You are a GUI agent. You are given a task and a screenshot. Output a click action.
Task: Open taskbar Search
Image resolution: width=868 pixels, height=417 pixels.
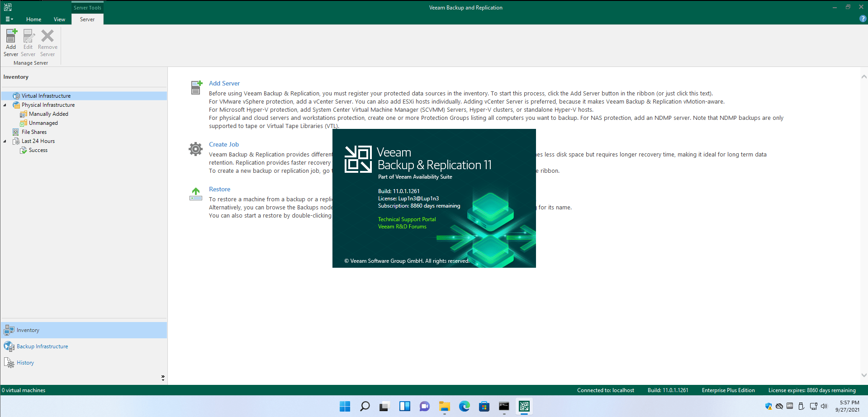365,406
